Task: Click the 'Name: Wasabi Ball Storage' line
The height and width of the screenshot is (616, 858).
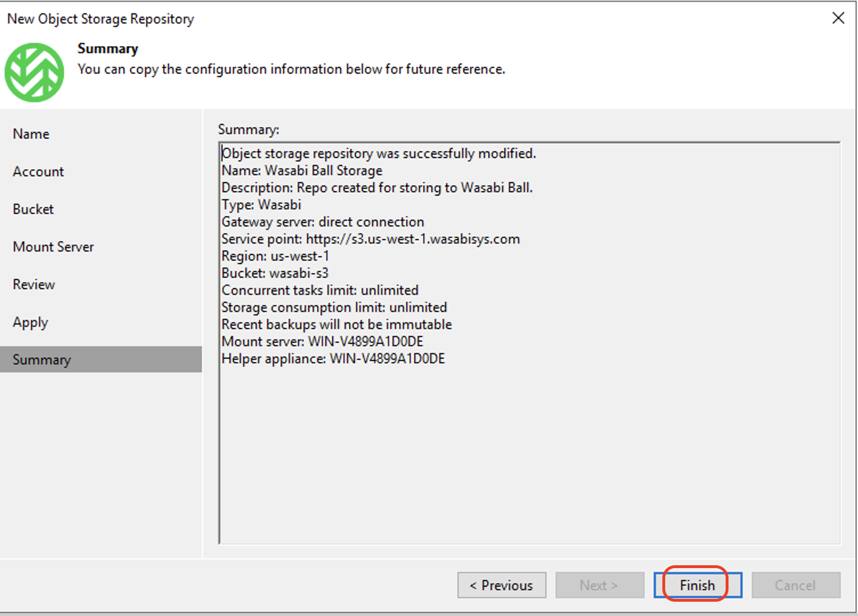Action: point(302,171)
